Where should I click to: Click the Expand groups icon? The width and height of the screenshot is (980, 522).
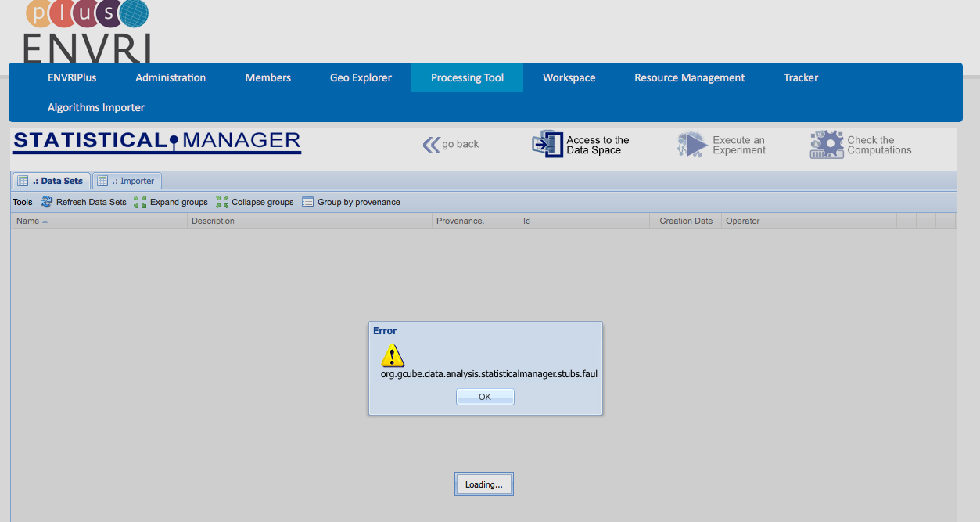click(x=140, y=202)
